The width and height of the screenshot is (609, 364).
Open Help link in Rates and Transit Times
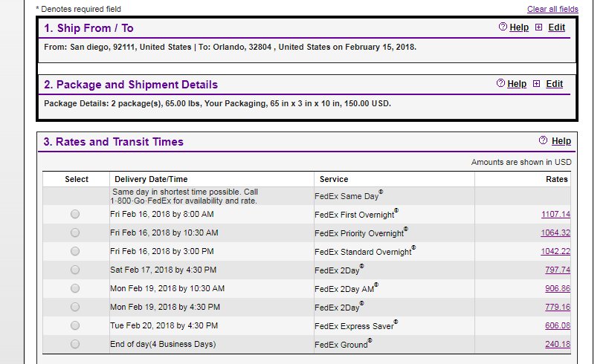click(x=561, y=141)
